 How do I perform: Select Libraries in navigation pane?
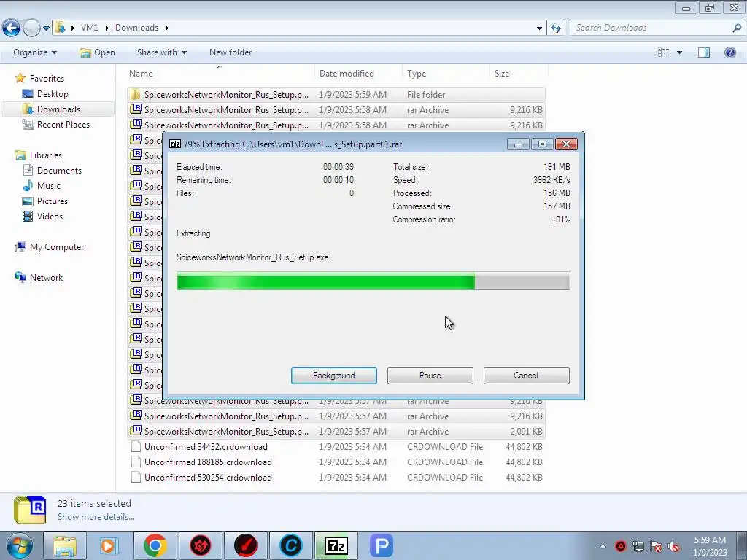coord(46,155)
